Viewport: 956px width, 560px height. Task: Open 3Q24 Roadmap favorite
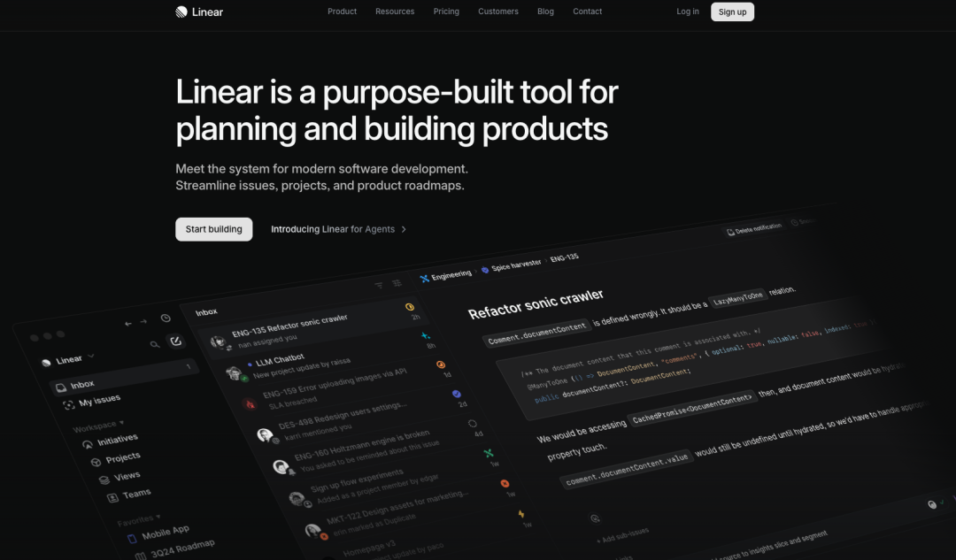pyautogui.click(x=175, y=549)
